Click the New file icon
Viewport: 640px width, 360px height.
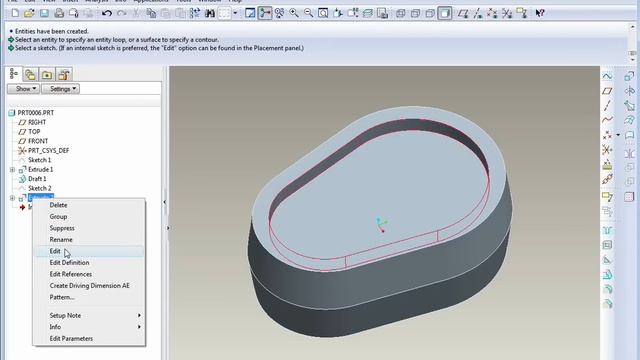click(15, 13)
